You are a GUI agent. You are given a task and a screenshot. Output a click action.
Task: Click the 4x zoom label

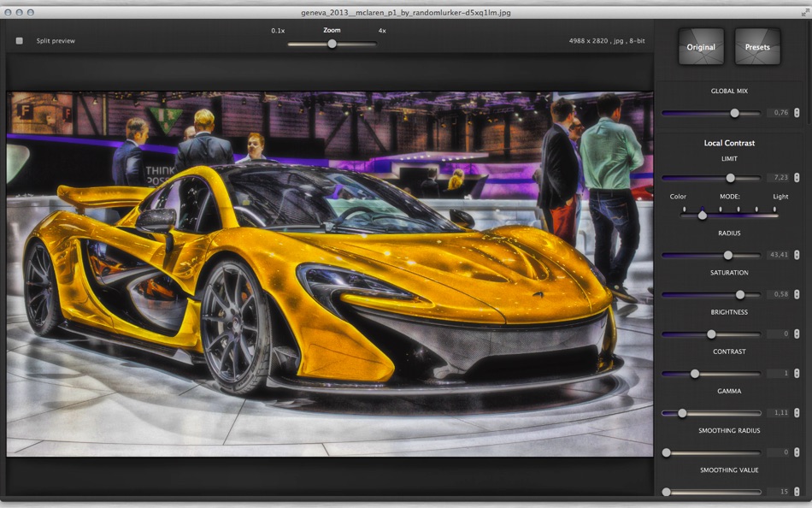pyautogui.click(x=380, y=31)
